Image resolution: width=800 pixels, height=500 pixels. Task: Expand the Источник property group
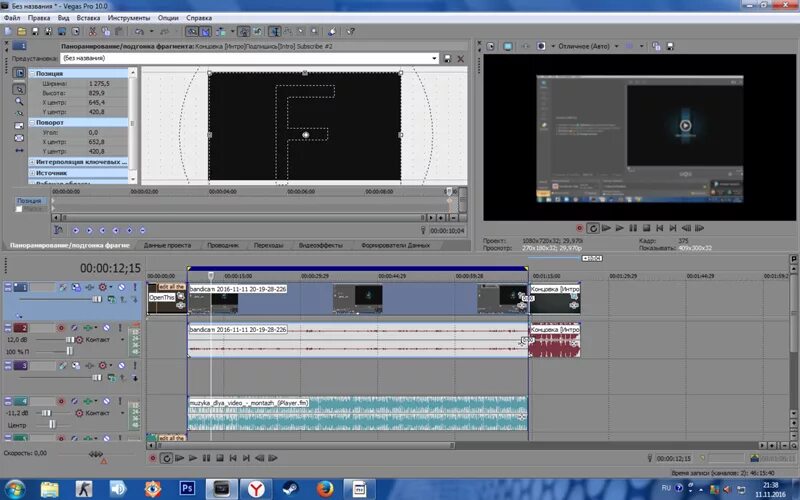coord(32,173)
